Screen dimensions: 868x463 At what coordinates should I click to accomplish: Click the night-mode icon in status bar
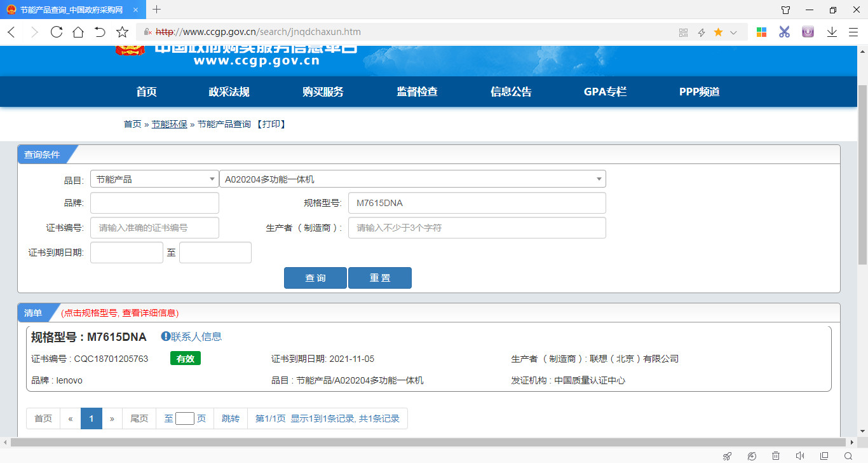[x=752, y=455]
